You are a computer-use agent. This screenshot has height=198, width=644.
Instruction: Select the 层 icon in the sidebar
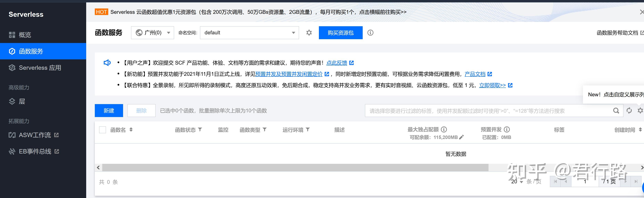[12, 101]
